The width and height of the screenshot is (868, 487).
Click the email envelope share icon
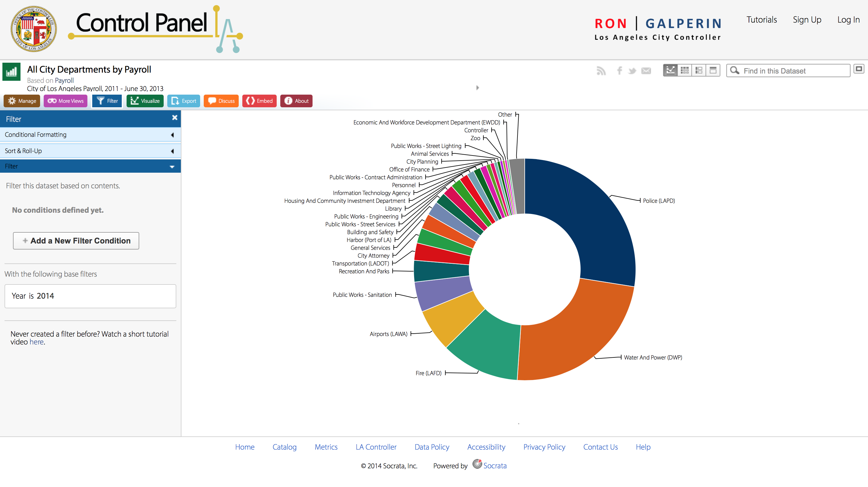[646, 71]
